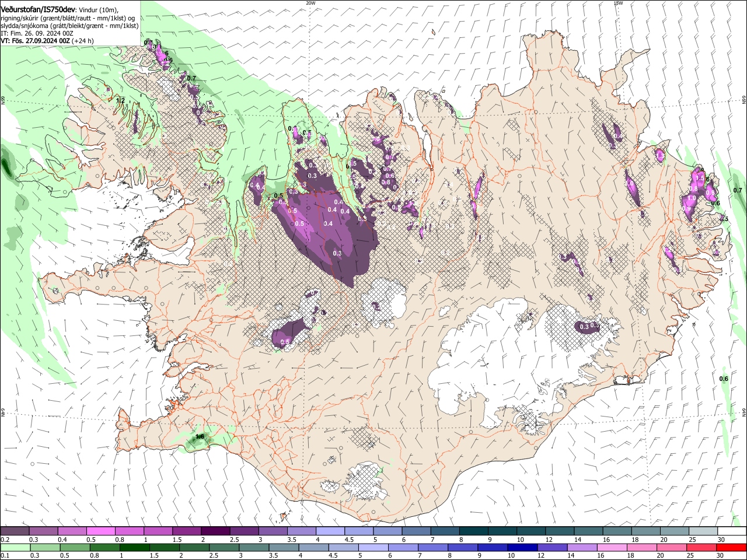Select the dark green swatch labeled 1 in bottom legend
The width and height of the screenshot is (747, 560).
(x=134, y=547)
